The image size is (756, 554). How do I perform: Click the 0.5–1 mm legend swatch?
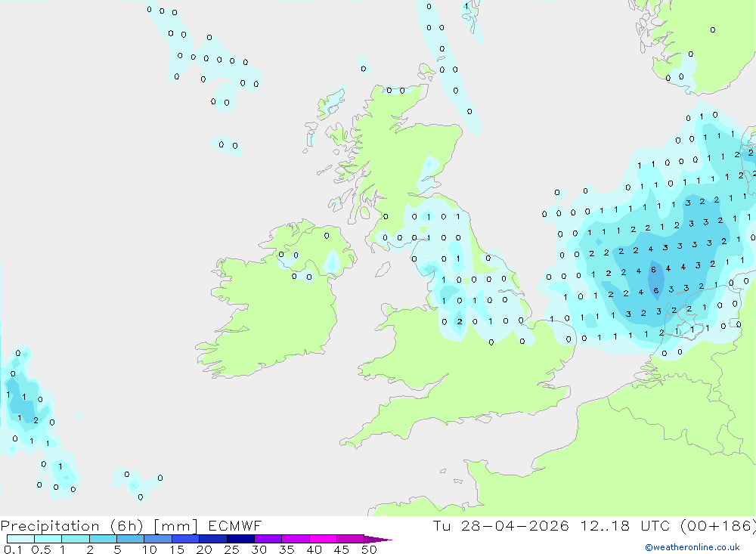pyautogui.click(x=48, y=539)
